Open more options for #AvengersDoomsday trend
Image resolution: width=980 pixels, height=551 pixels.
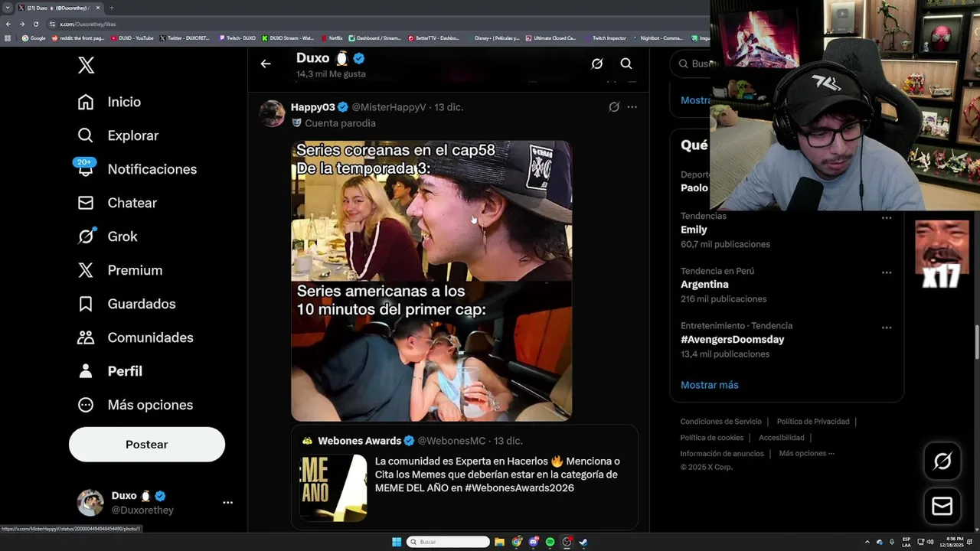click(887, 328)
